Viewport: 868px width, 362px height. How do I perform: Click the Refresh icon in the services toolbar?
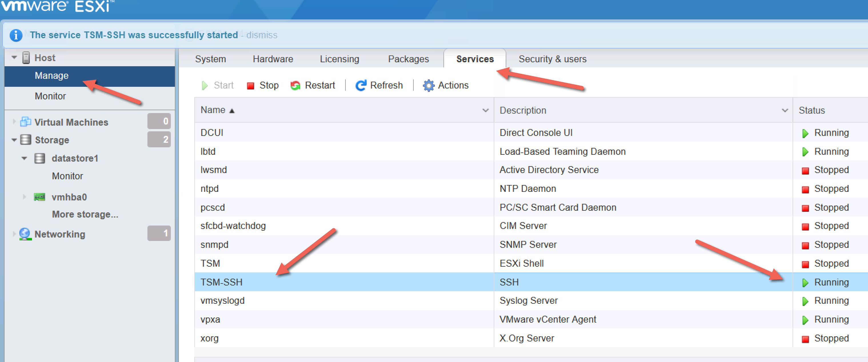pos(361,85)
